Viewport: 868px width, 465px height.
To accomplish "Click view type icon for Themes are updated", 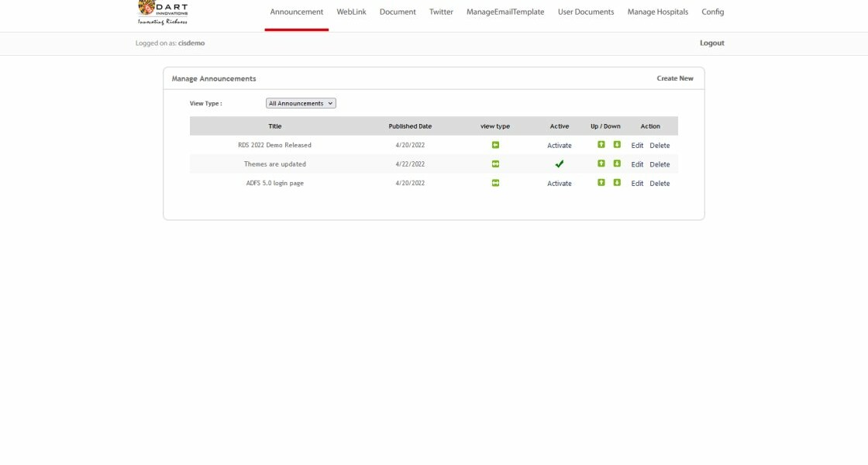I will pos(495,164).
